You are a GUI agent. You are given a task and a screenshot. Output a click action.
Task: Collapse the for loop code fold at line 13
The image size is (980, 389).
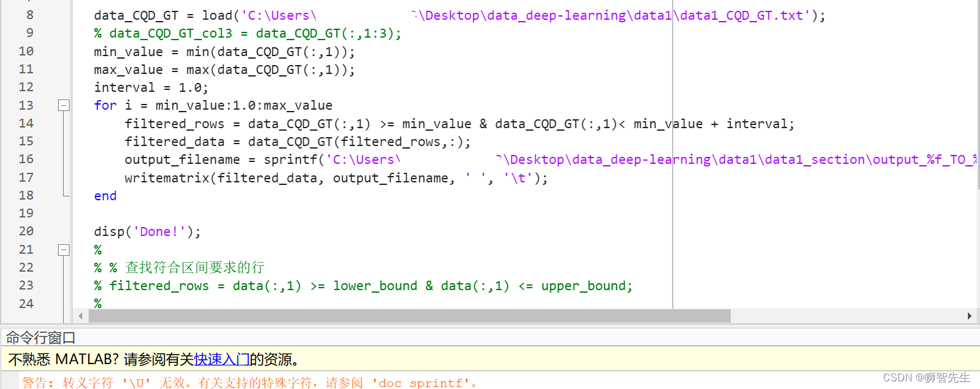pyautogui.click(x=64, y=106)
